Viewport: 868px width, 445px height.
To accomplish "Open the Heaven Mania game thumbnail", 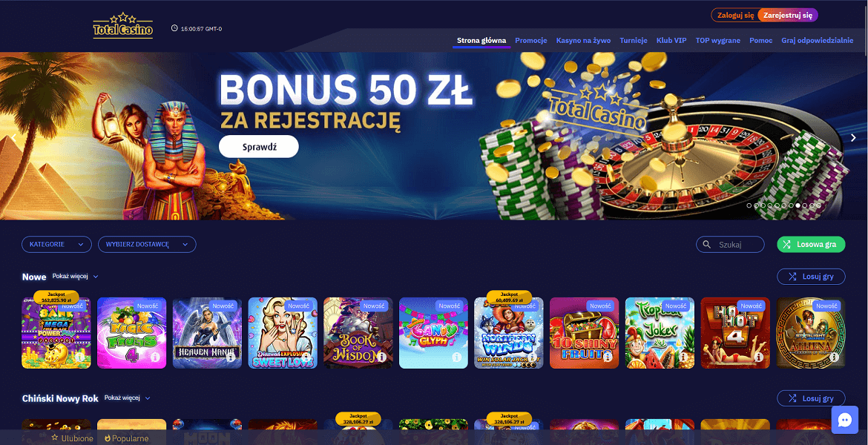I will click(207, 333).
